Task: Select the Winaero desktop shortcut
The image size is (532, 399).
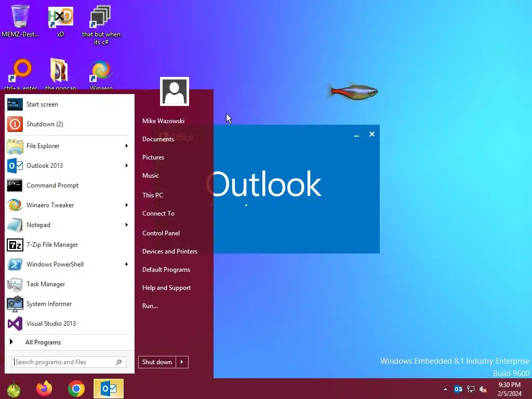Action: (x=101, y=75)
